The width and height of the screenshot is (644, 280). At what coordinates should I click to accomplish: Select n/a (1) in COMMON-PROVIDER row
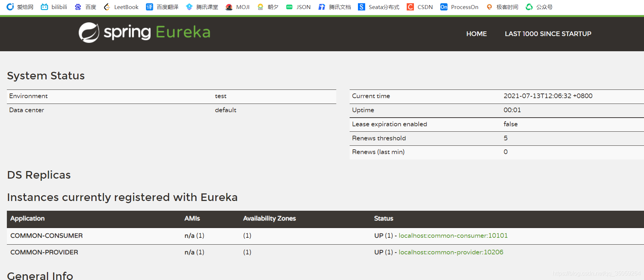(x=194, y=252)
